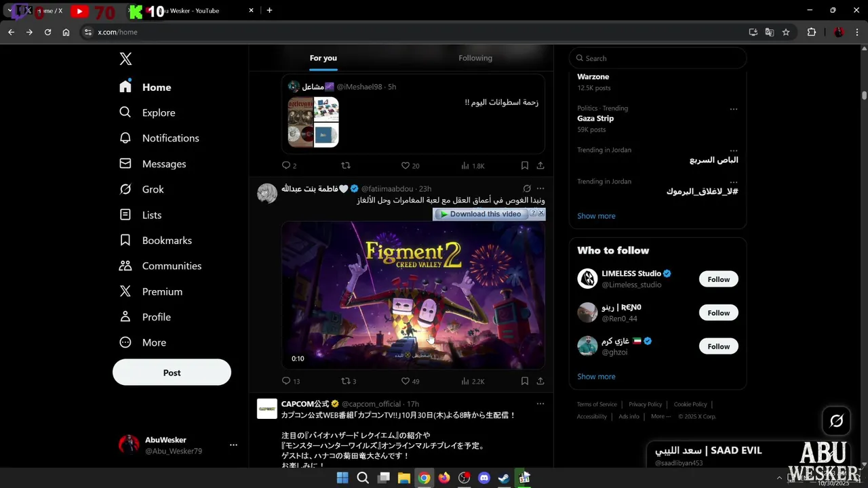The height and width of the screenshot is (488, 868).
Task: Bookmark the Figment 2 post
Action: click(x=525, y=381)
